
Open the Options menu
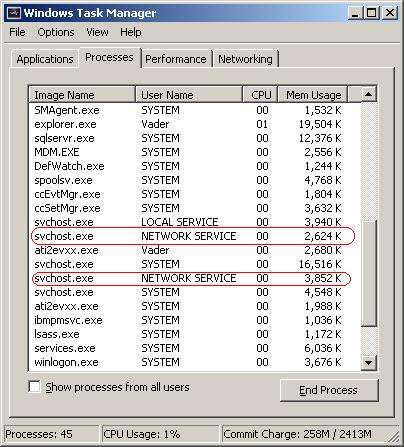(x=56, y=32)
